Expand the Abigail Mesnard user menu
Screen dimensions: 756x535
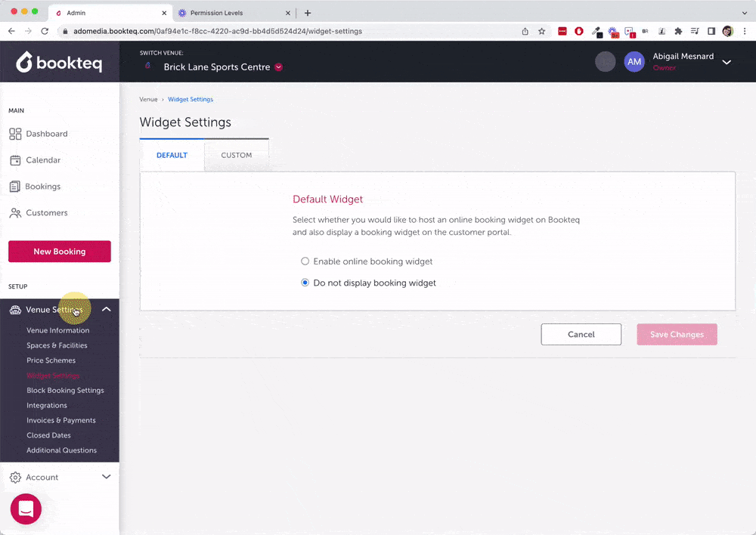click(x=727, y=62)
